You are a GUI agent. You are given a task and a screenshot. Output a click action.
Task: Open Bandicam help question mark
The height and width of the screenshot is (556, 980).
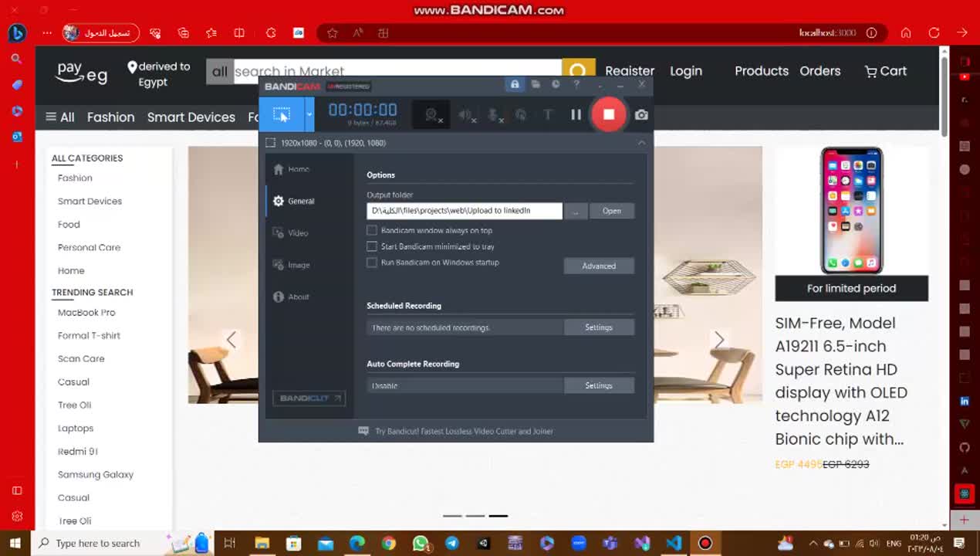(x=576, y=84)
